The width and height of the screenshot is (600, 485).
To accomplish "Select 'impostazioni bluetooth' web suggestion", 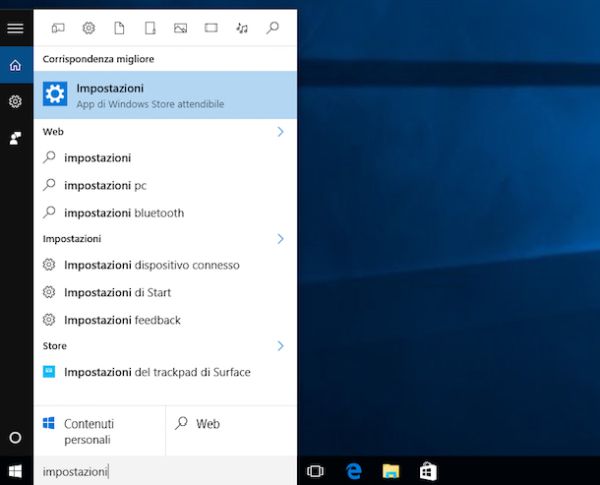I will point(124,212).
